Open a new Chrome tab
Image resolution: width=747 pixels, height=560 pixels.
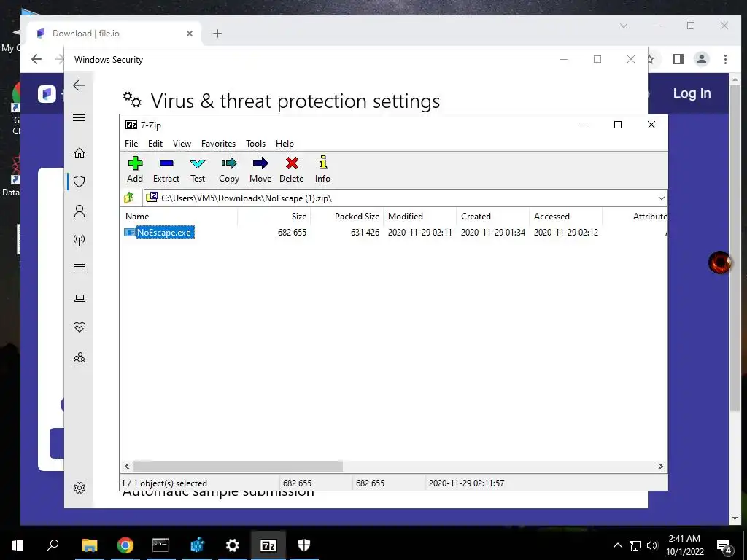[217, 34]
